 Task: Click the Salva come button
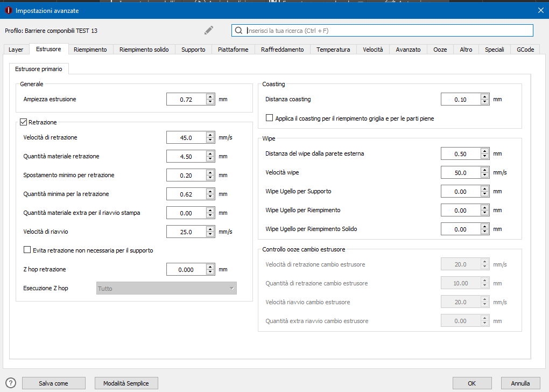pos(53,383)
